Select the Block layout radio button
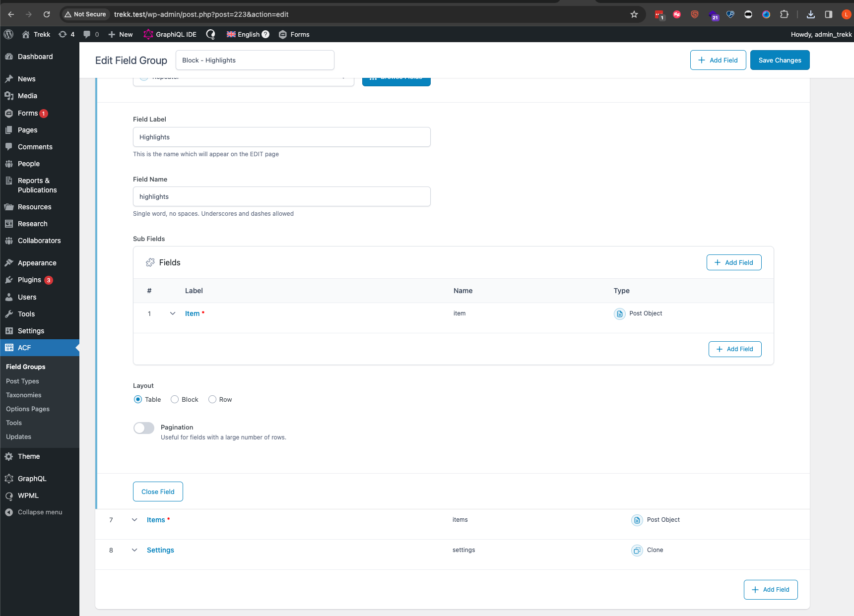Screen dimensions: 854x616 [175, 399]
